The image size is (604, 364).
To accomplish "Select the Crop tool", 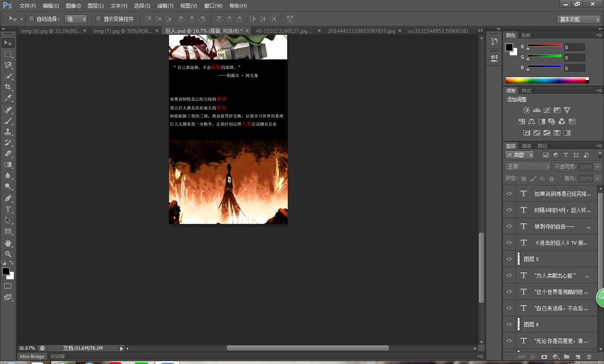I will click(x=8, y=87).
